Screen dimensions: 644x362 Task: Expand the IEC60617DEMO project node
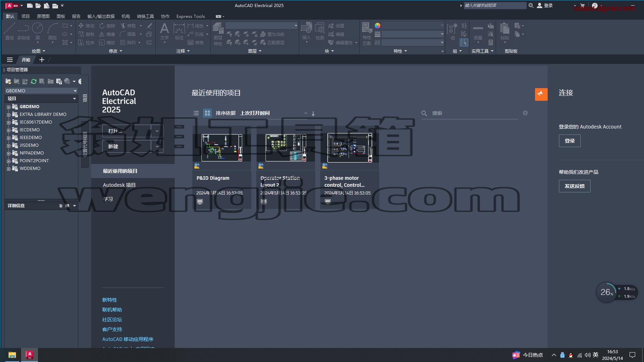[x=8, y=122]
